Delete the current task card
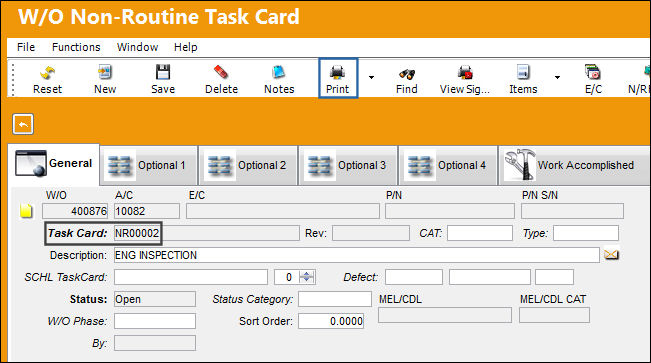This screenshot has width=651, height=363. click(x=221, y=79)
